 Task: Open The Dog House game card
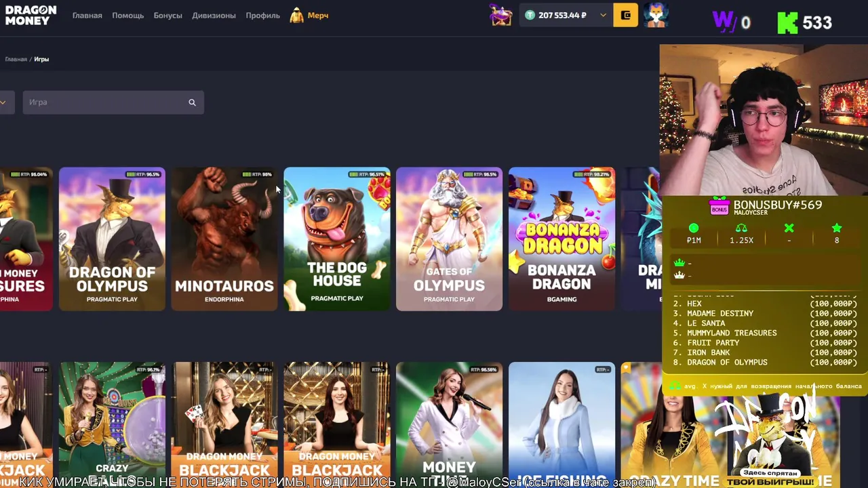(x=337, y=239)
